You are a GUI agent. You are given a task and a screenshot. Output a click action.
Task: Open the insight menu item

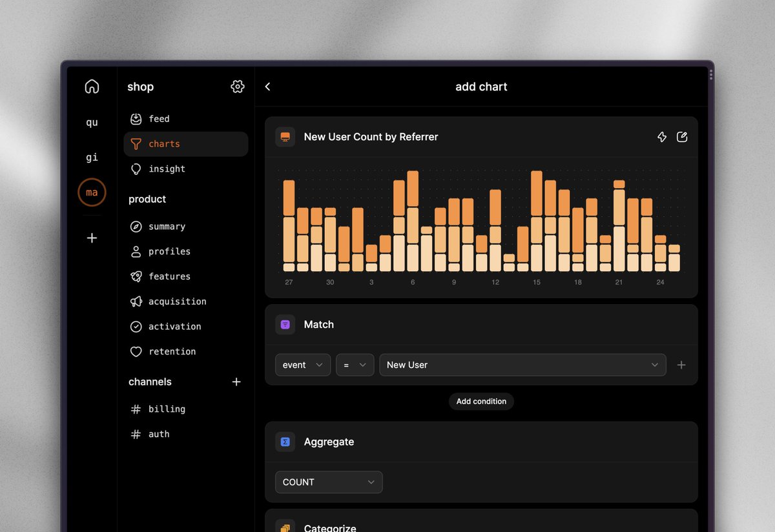point(186,169)
